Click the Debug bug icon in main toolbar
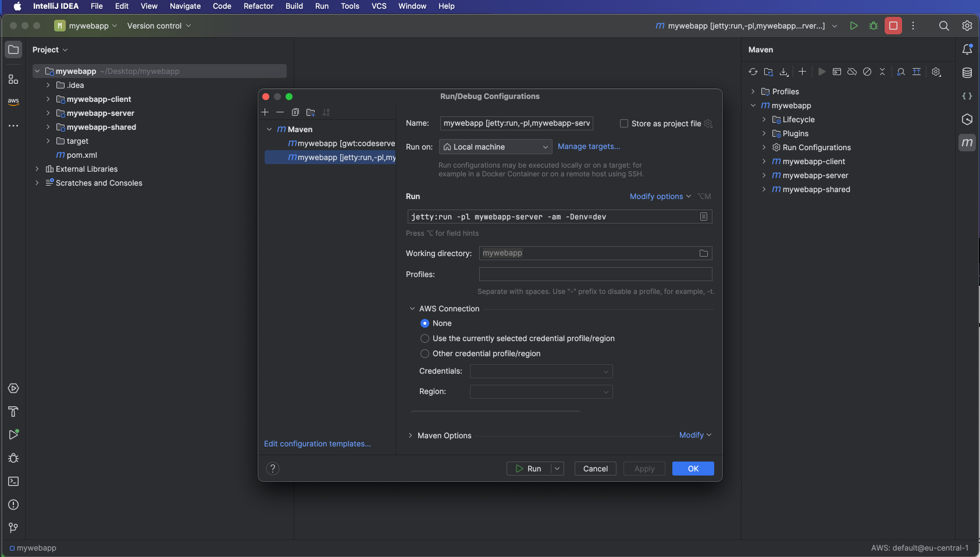Image resolution: width=980 pixels, height=557 pixels. pyautogui.click(x=873, y=26)
